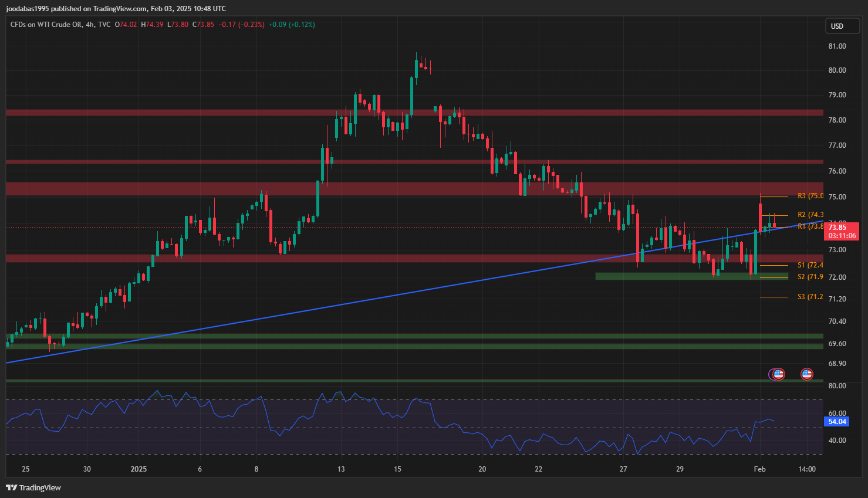Click the '20' date on the time axis
This screenshot has width=868, height=498.
coord(482,469)
